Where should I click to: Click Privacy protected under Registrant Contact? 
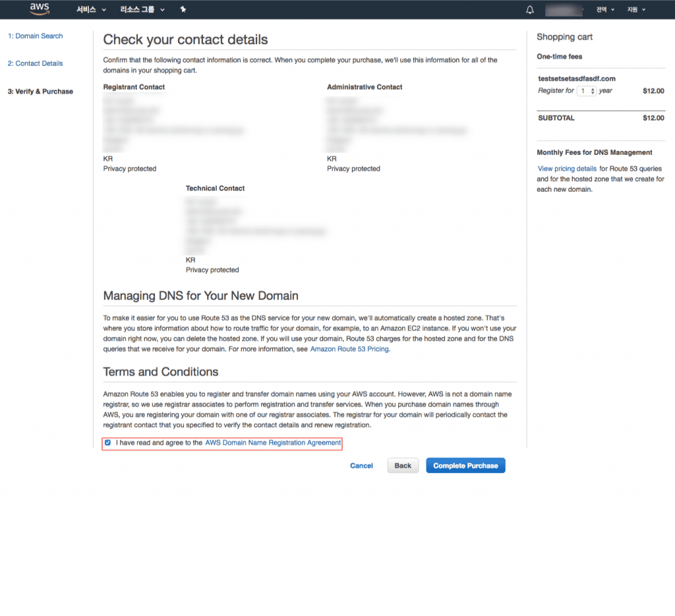point(130,169)
